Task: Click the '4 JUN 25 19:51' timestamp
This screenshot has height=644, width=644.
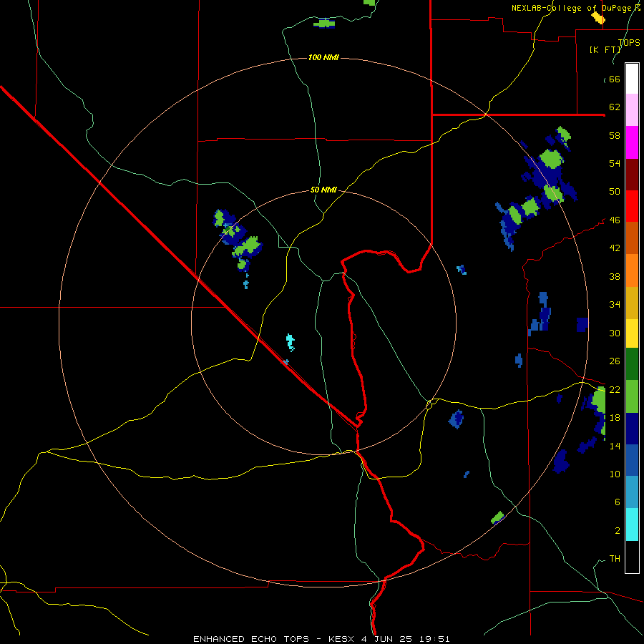Action: pyautogui.click(x=406, y=639)
